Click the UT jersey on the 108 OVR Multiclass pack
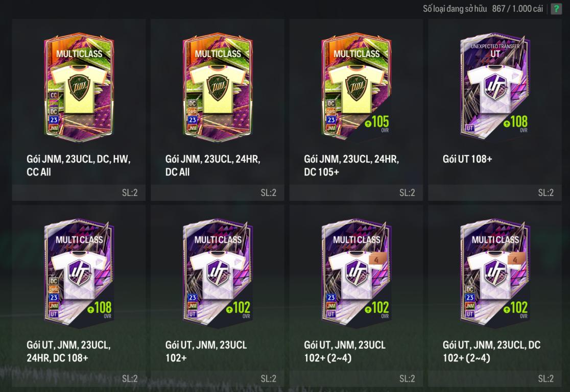570x392 pixels. tap(79, 274)
